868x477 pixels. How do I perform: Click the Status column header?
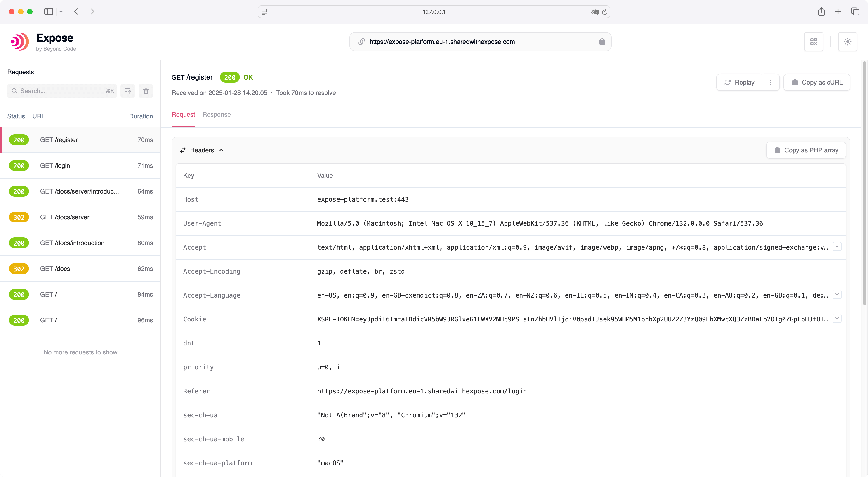16,116
